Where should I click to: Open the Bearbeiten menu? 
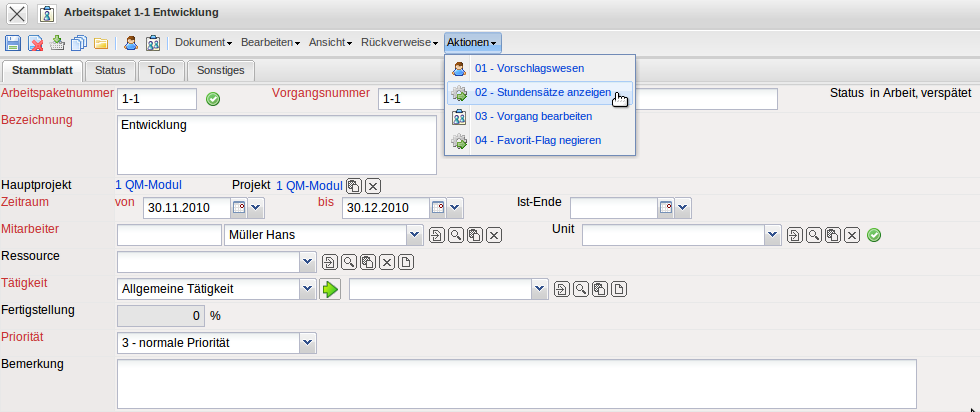[x=270, y=43]
